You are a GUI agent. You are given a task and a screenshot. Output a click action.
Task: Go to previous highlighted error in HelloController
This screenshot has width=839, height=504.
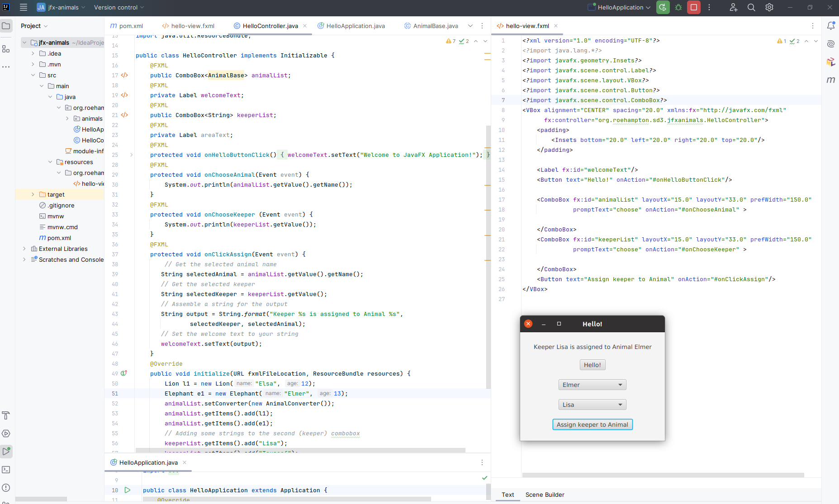pyautogui.click(x=476, y=41)
